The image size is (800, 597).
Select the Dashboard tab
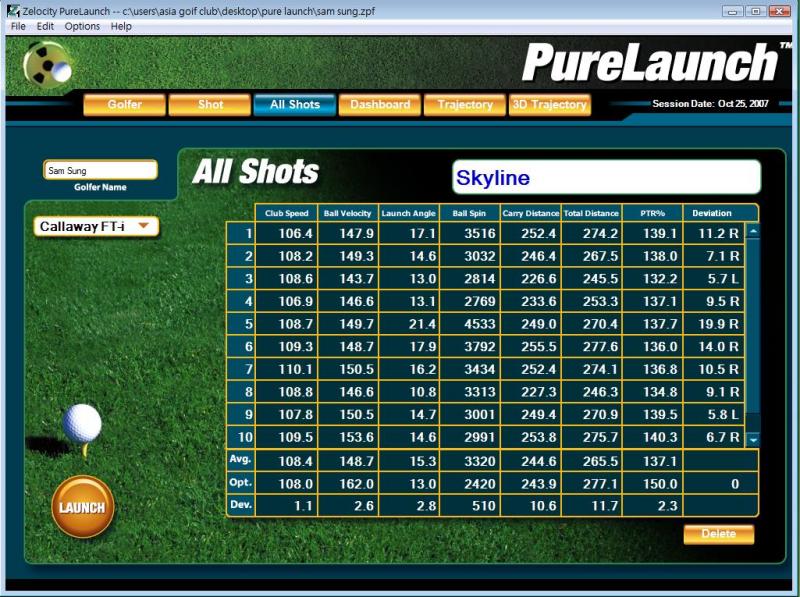pos(380,104)
